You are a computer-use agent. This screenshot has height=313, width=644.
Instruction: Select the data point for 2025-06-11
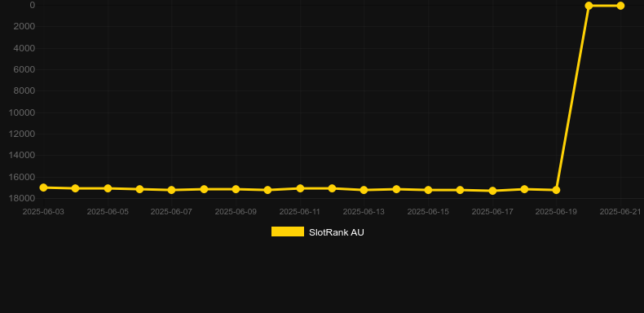tap(300, 188)
